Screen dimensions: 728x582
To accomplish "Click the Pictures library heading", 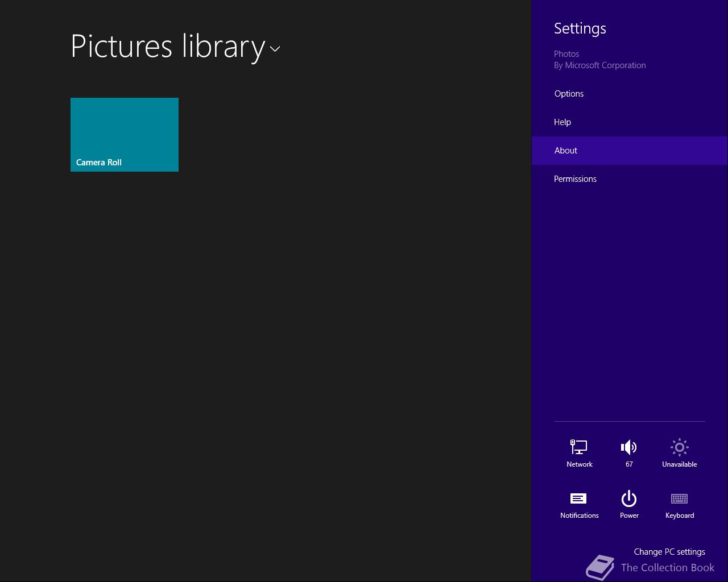I will [x=168, y=47].
